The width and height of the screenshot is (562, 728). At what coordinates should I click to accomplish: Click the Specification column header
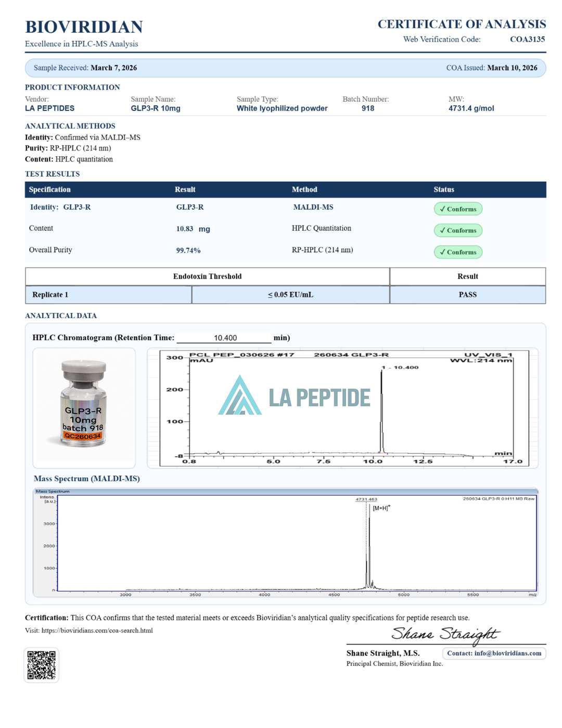pos(50,190)
